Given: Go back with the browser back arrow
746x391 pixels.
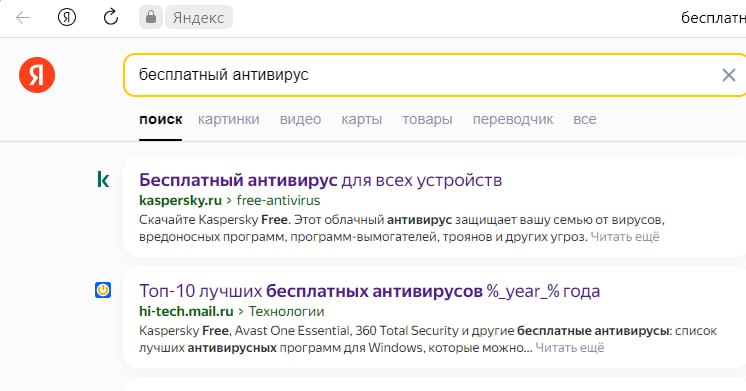Looking at the screenshot, I should 23,18.
